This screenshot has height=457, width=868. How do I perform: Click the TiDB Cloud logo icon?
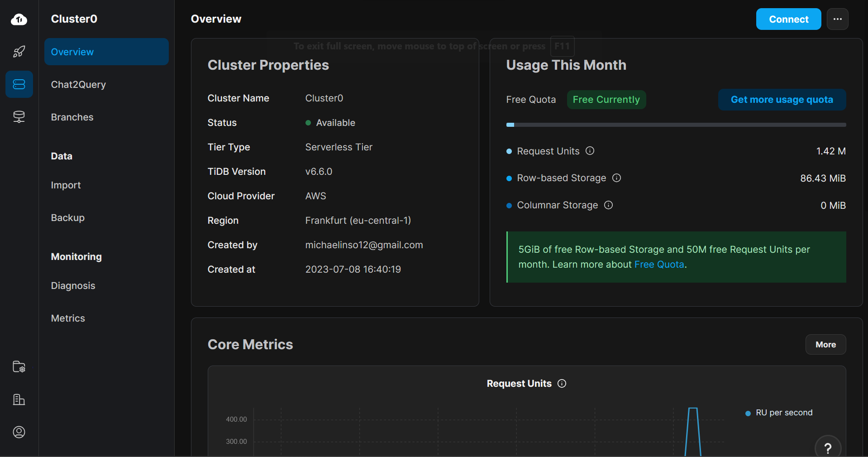(19, 19)
